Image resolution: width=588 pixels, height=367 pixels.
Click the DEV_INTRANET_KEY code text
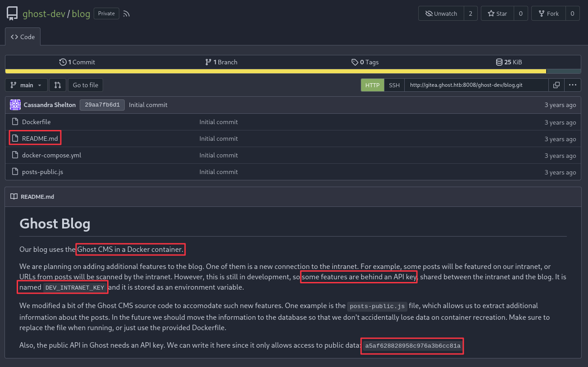75,287
